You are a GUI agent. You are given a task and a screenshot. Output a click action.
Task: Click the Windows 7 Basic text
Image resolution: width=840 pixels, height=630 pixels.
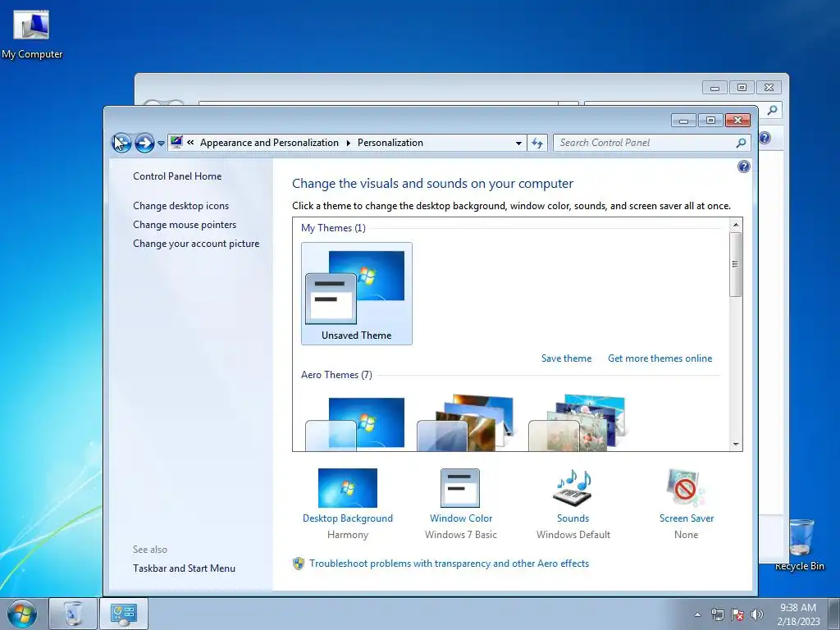461,535
